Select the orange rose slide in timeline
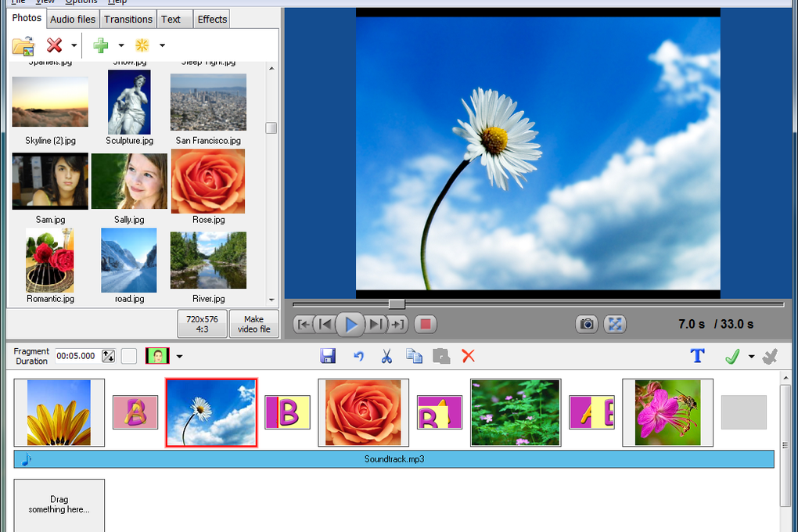The image size is (798, 532). coord(363,413)
